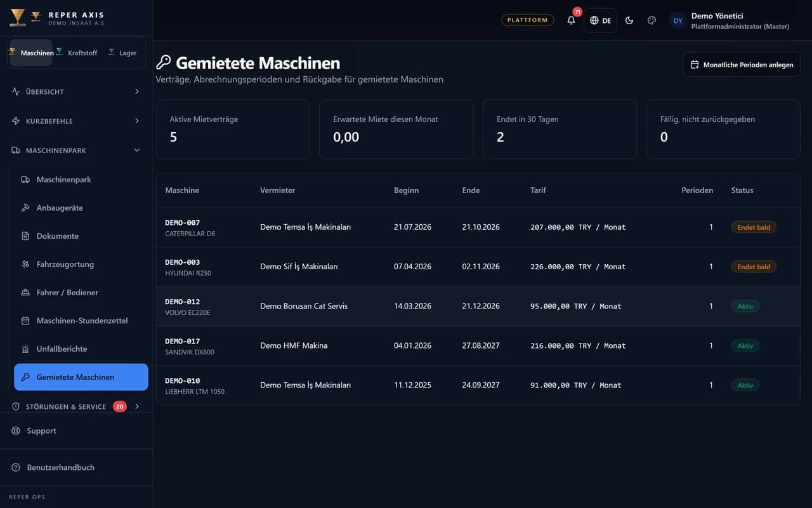This screenshot has height=508, width=812.
Task: Click the Anbaugeräte wrench icon
Action: tap(25, 208)
